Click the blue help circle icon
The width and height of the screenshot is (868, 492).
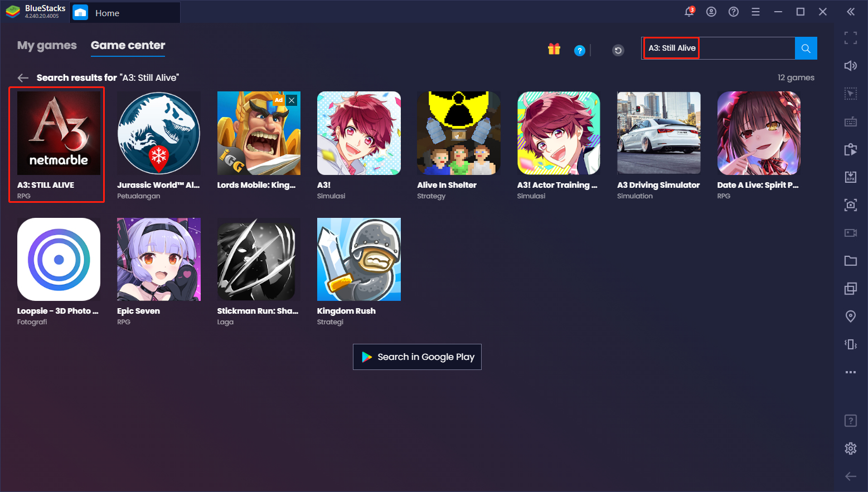[580, 51]
